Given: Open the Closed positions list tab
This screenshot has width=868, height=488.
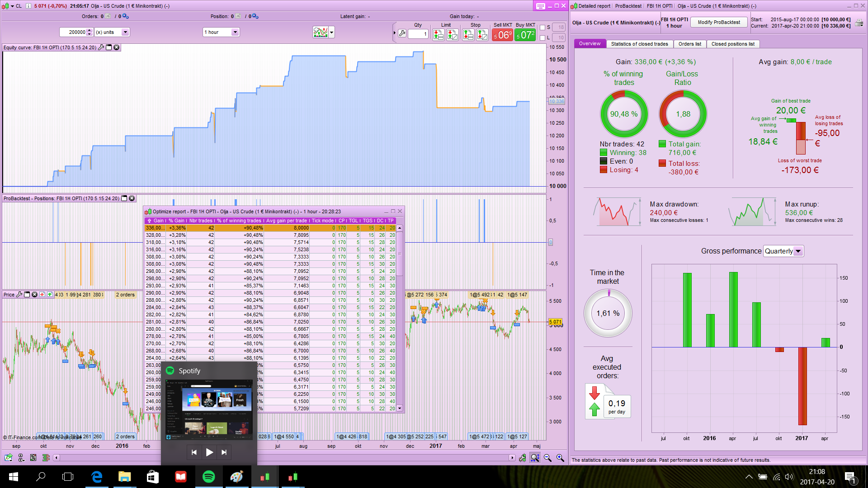Looking at the screenshot, I should pyautogui.click(x=732, y=44).
